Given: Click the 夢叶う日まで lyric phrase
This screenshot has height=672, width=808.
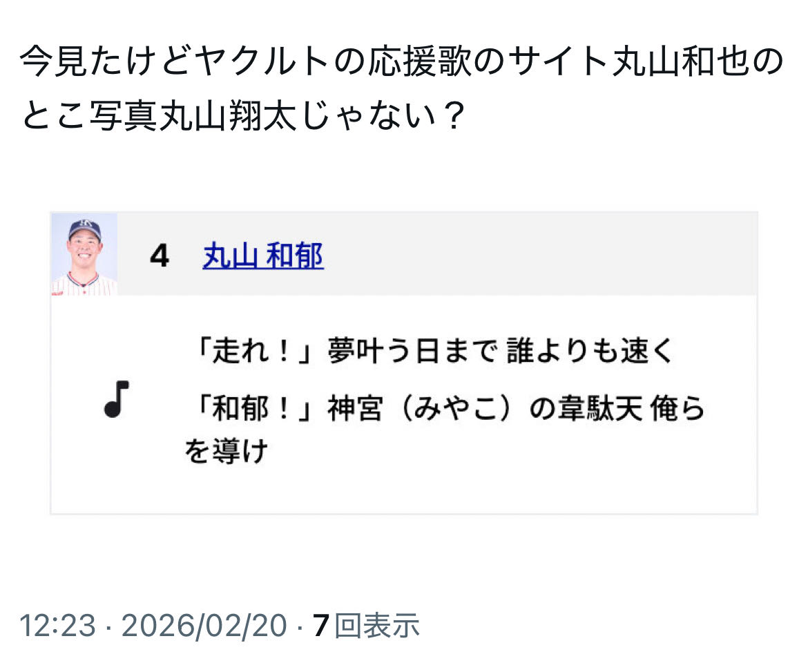Looking at the screenshot, I should (x=412, y=352).
